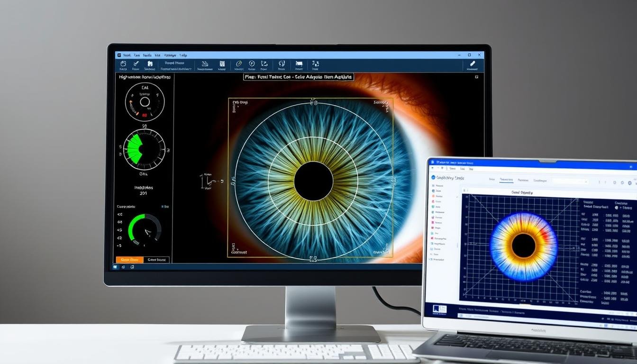This screenshot has width=637, height=364.
Task: Open the dropdown field right of laptop tabs
Action: point(571,182)
